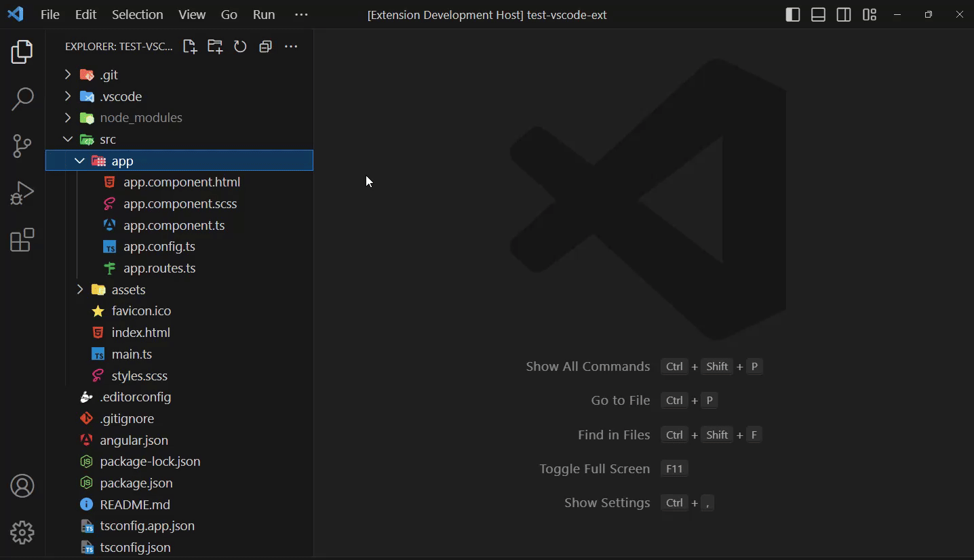Open app.component.ts file
This screenshot has height=560, width=974.
point(179,225)
